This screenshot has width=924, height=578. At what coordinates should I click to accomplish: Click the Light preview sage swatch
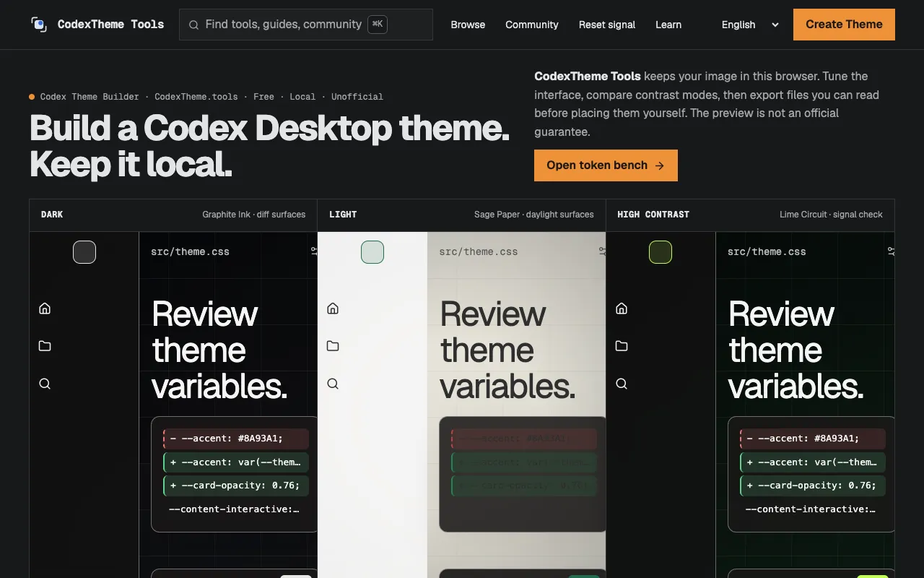click(x=372, y=252)
